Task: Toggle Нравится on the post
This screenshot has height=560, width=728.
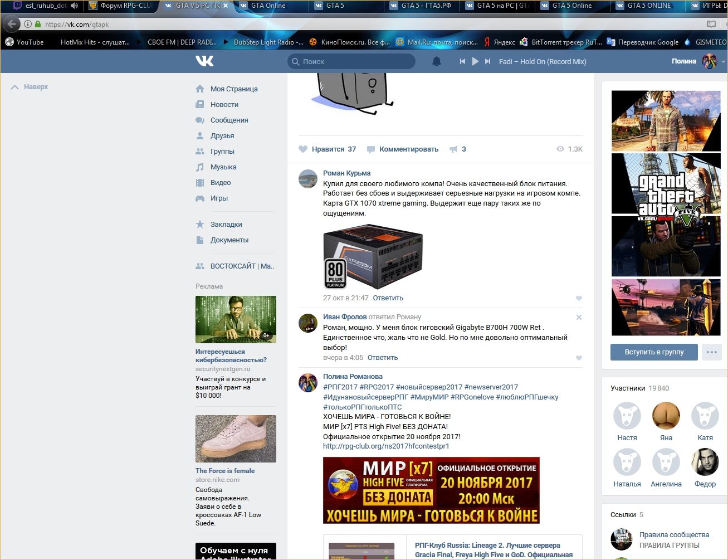Action: pos(328,149)
